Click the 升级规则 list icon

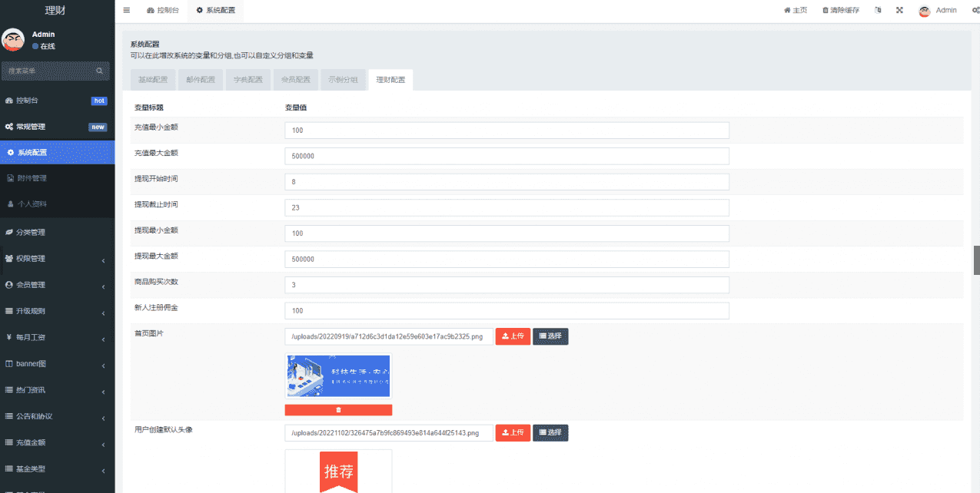pyautogui.click(x=9, y=311)
